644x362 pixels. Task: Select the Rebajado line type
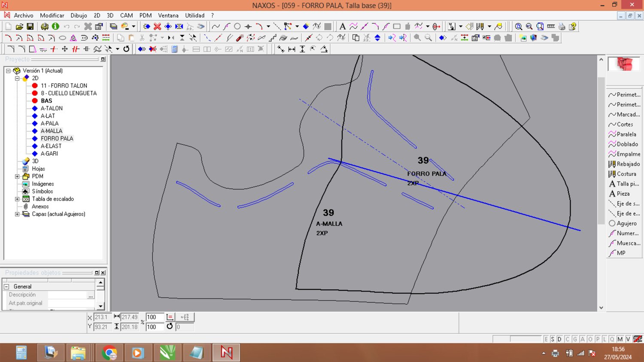[x=624, y=164]
